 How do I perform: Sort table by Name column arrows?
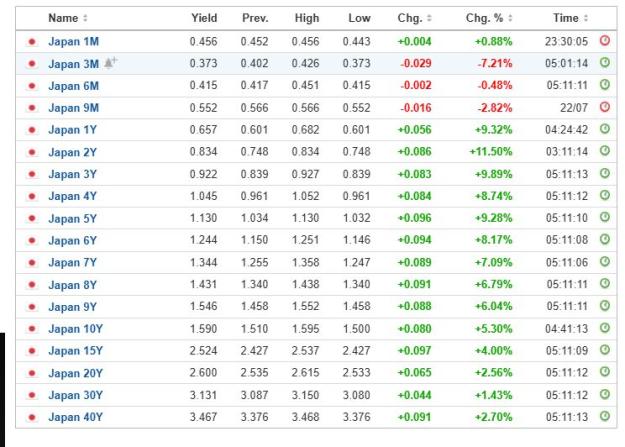(x=85, y=18)
